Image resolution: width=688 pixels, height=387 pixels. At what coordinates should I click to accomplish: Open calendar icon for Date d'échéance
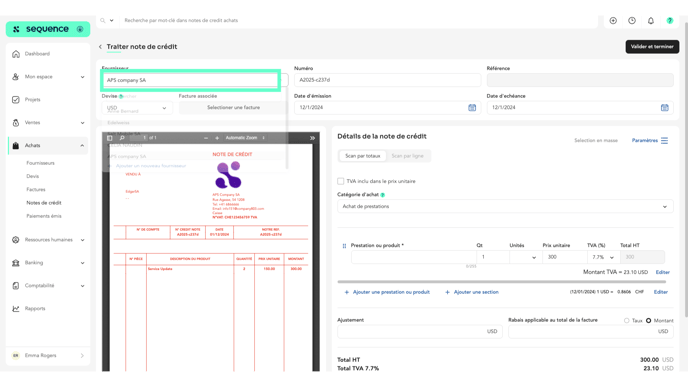[664, 108]
